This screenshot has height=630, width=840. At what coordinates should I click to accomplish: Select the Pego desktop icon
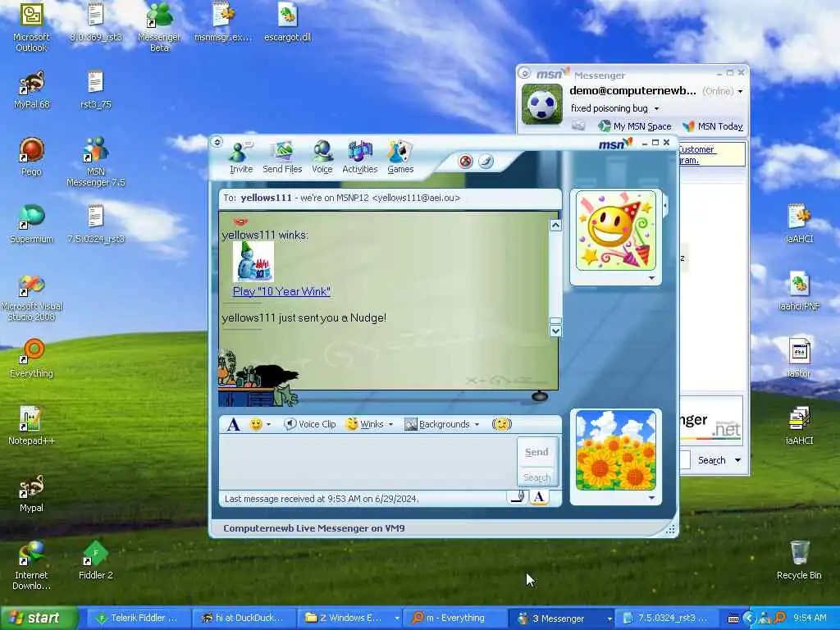(31, 157)
